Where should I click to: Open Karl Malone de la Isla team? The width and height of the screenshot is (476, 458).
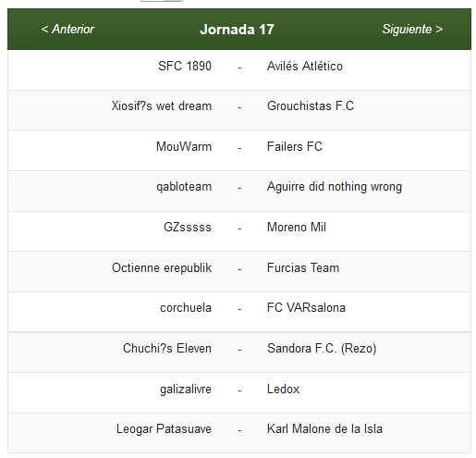point(324,429)
